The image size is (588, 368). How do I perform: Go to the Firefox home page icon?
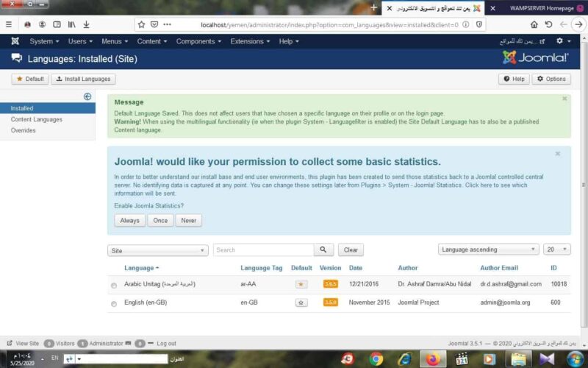[534, 24]
